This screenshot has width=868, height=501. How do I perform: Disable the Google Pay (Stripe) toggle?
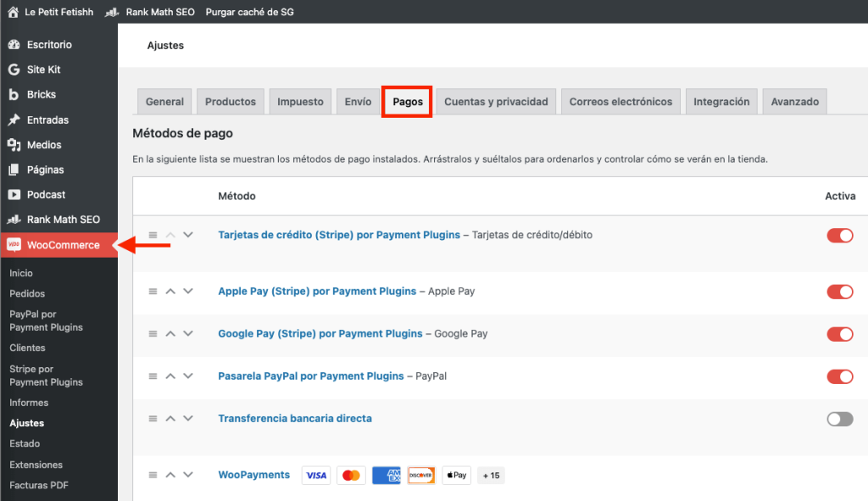pos(839,334)
